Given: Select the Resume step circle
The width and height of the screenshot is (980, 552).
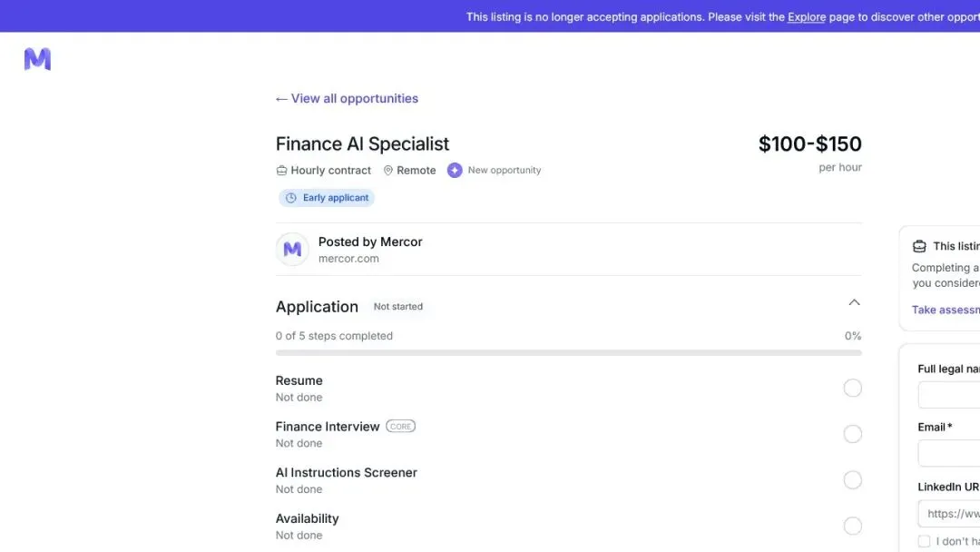Looking at the screenshot, I should click(852, 389).
